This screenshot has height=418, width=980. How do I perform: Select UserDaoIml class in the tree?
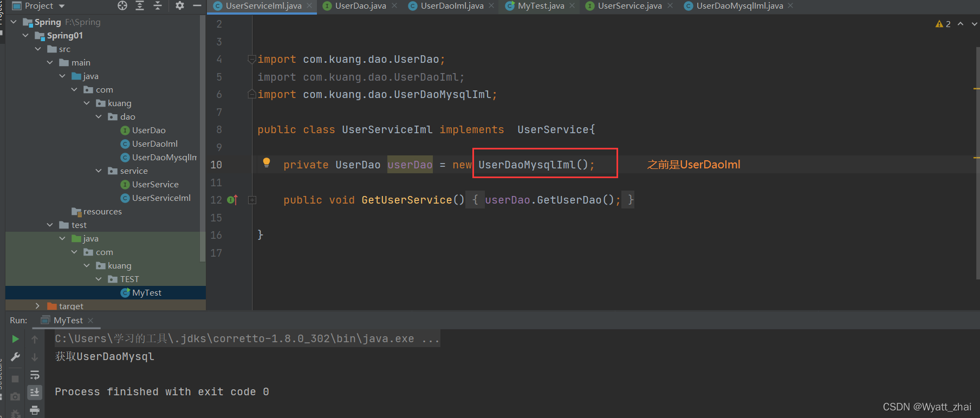point(149,144)
